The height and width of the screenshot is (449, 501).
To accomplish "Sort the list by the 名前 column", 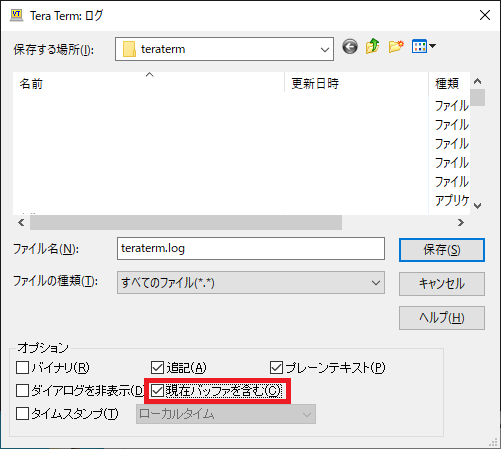I will pyautogui.click(x=149, y=83).
